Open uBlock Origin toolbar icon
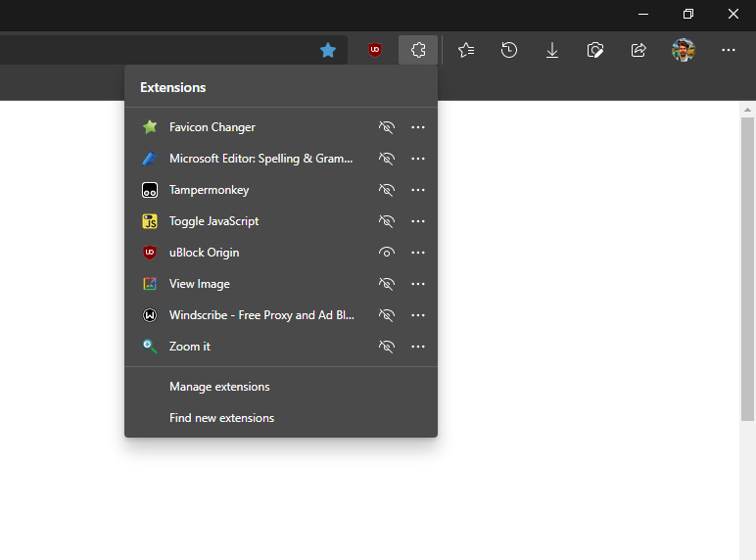Screen dimensions: 756x560 375,50
